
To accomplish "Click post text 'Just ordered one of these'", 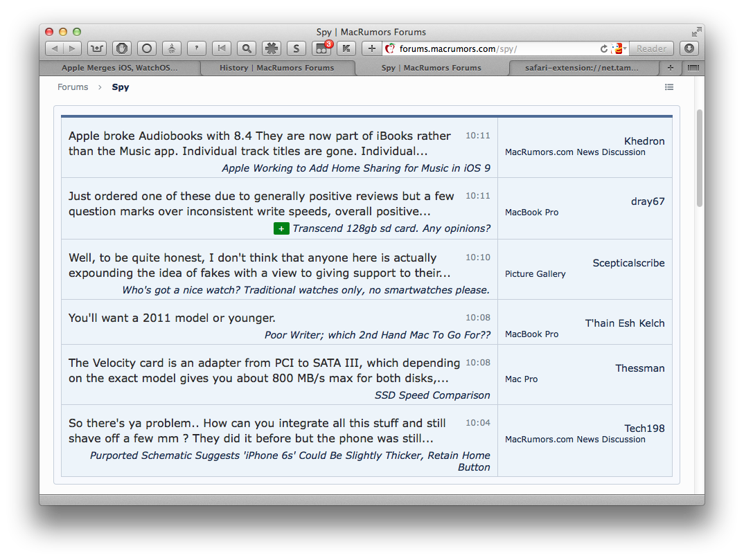I will [x=261, y=204].
